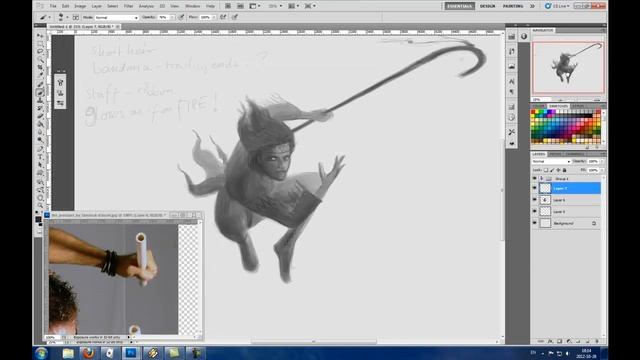Screen dimensions: 640x360
Task: Open the Histogram panel icon
Action: tap(511, 66)
